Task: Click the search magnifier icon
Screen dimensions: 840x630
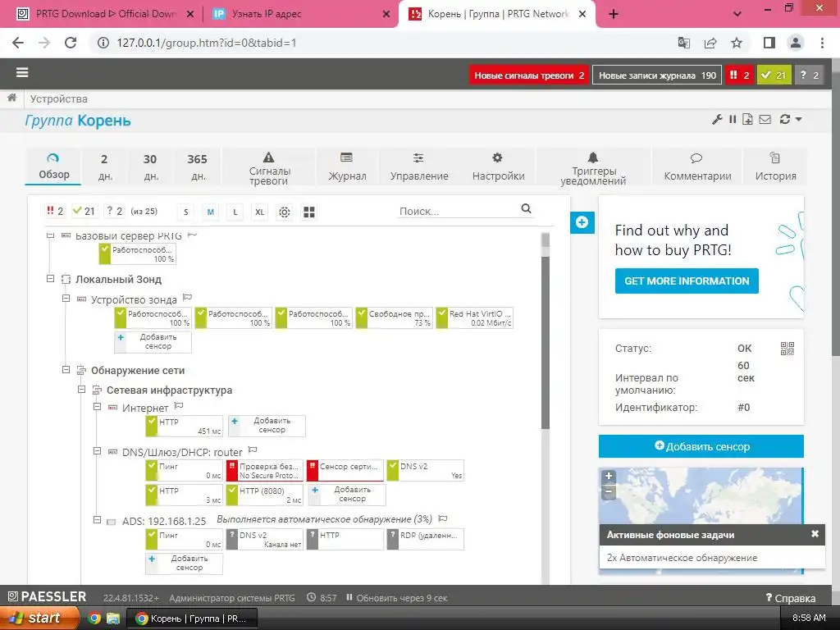Action: (x=526, y=209)
